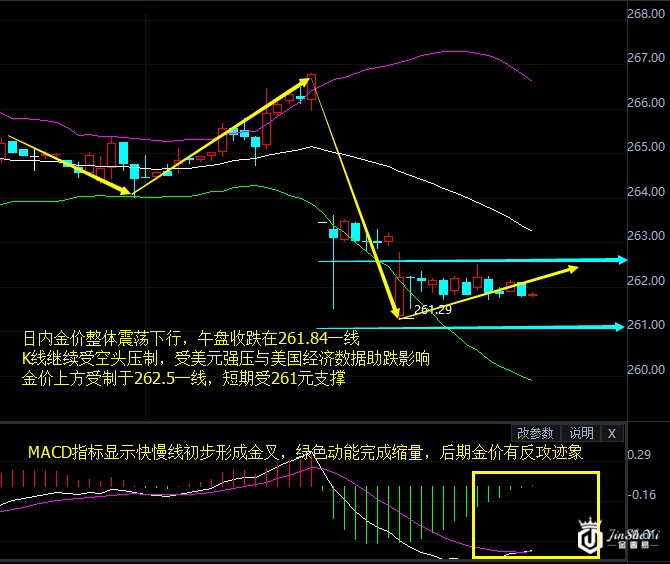Open the 说明 indicator explanation button
The height and width of the screenshot is (564, 670).
click(x=581, y=433)
